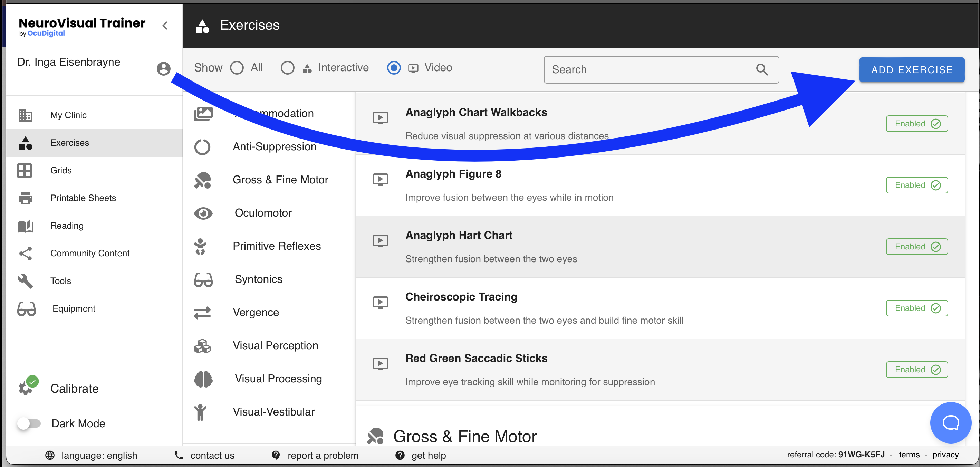
Task: Open the Syntonics category label
Action: [x=258, y=279]
